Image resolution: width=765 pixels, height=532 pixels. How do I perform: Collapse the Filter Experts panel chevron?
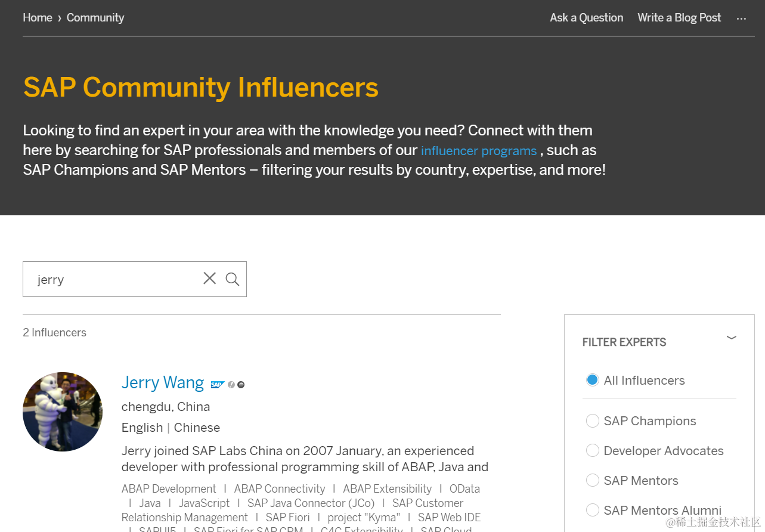(x=732, y=338)
